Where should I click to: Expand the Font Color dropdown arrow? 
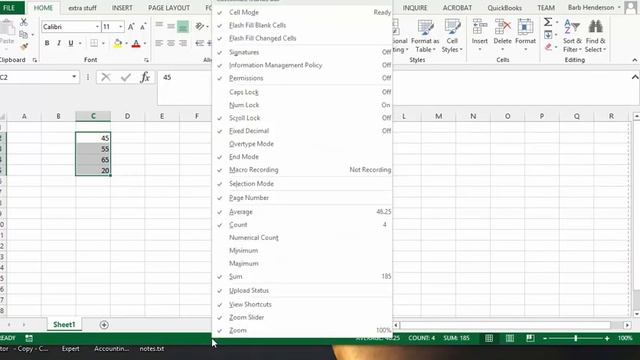click(x=144, y=43)
